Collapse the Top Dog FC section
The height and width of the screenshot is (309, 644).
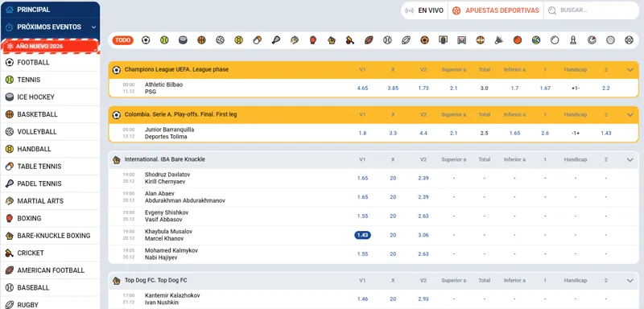tap(630, 280)
